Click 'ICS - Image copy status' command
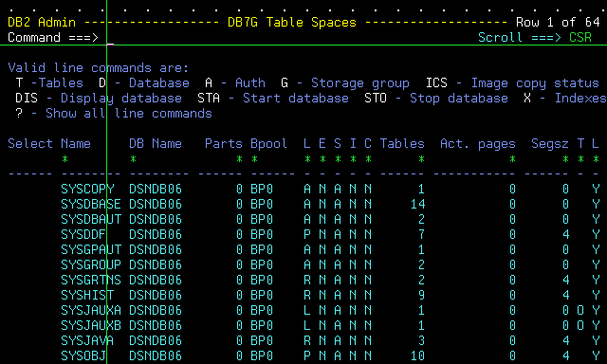This screenshot has height=364, width=607. click(x=512, y=83)
